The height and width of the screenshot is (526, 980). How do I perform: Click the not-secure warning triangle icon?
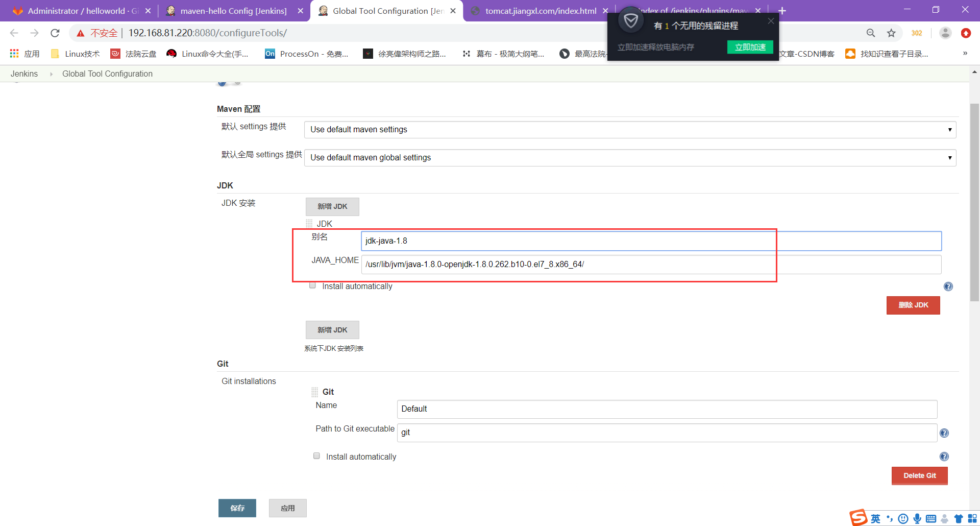click(80, 33)
